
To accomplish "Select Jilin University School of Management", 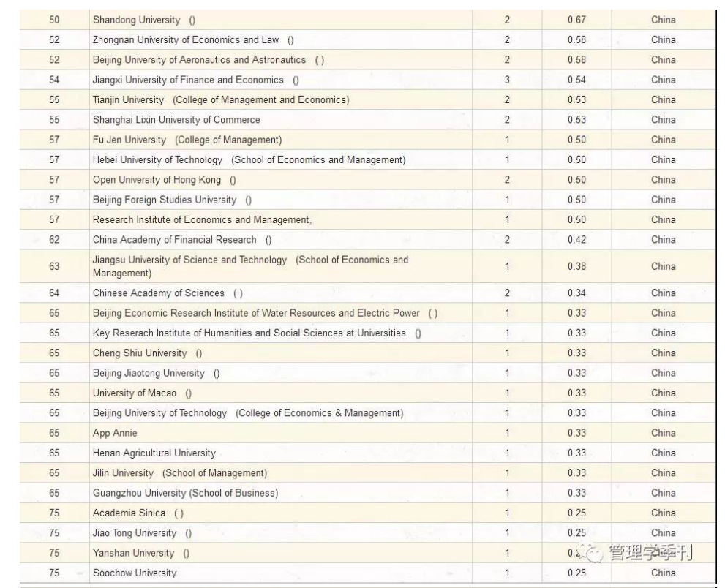I will pos(180,473).
